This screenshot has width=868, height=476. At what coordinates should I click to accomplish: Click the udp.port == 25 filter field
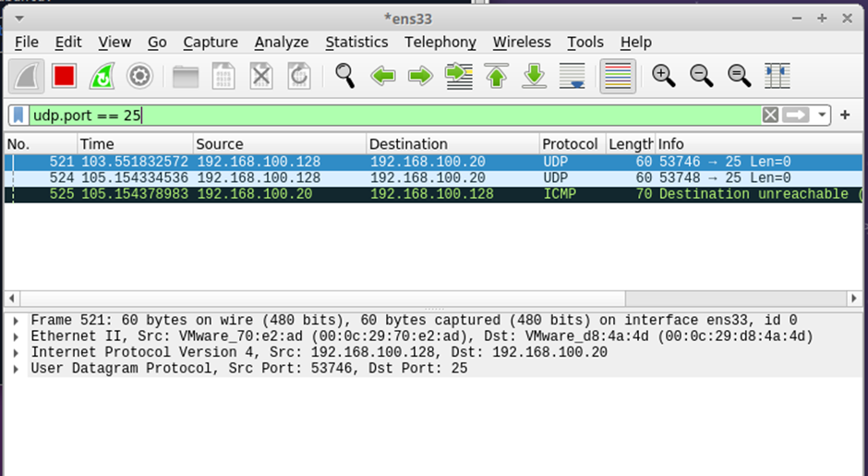[394, 116]
